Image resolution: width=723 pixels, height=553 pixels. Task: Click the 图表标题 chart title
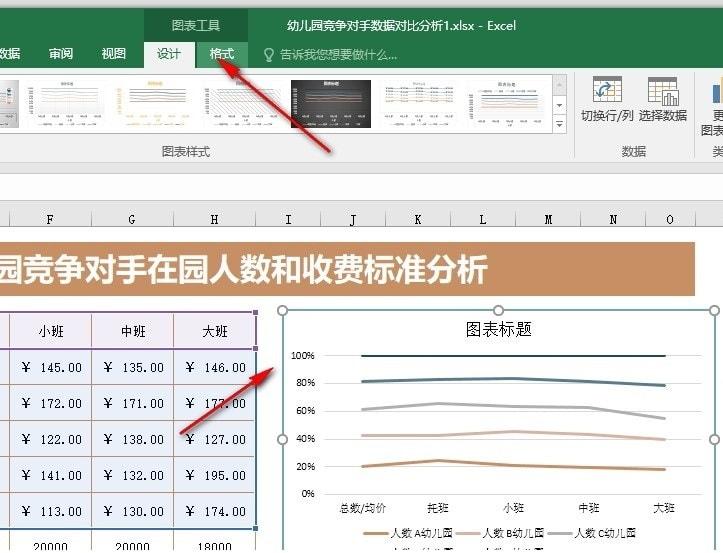tap(498, 329)
